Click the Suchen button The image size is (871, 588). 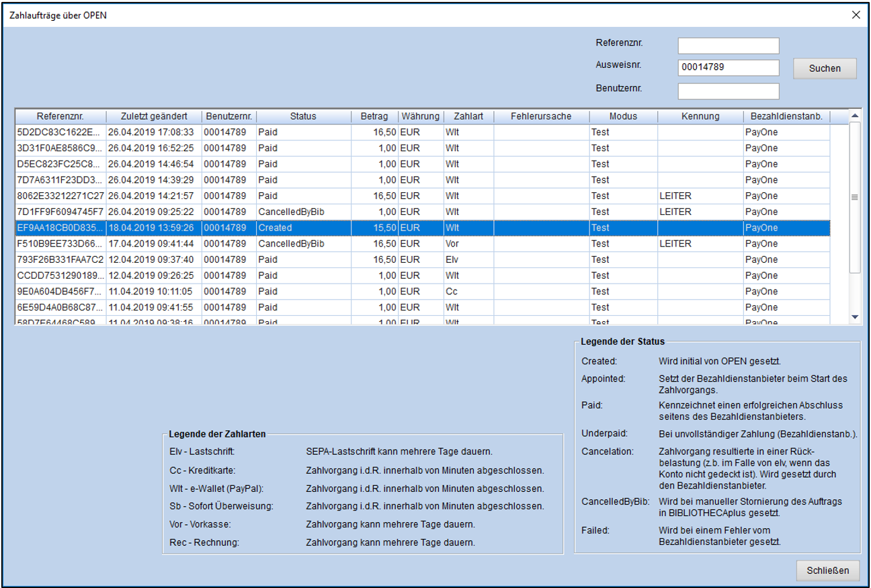(x=825, y=68)
